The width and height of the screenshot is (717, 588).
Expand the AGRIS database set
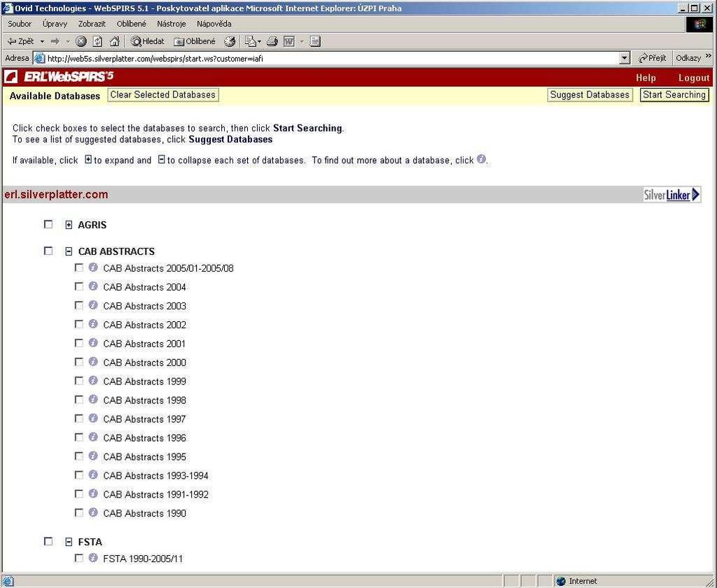[x=69, y=225]
